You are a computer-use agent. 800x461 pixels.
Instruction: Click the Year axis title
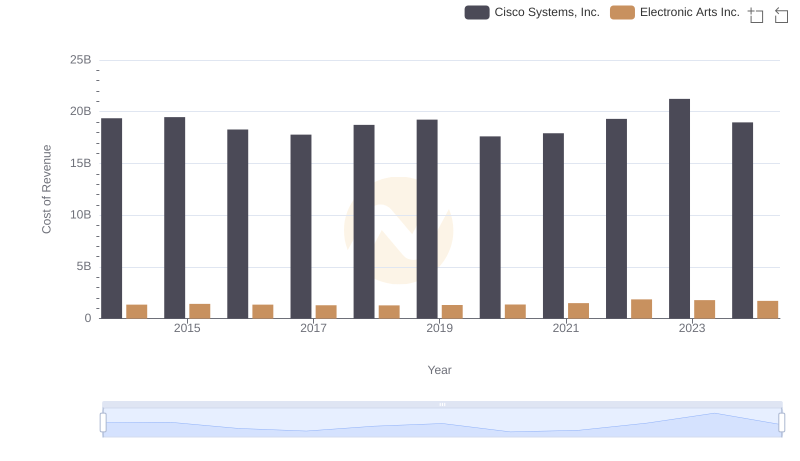tap(439, 370)
